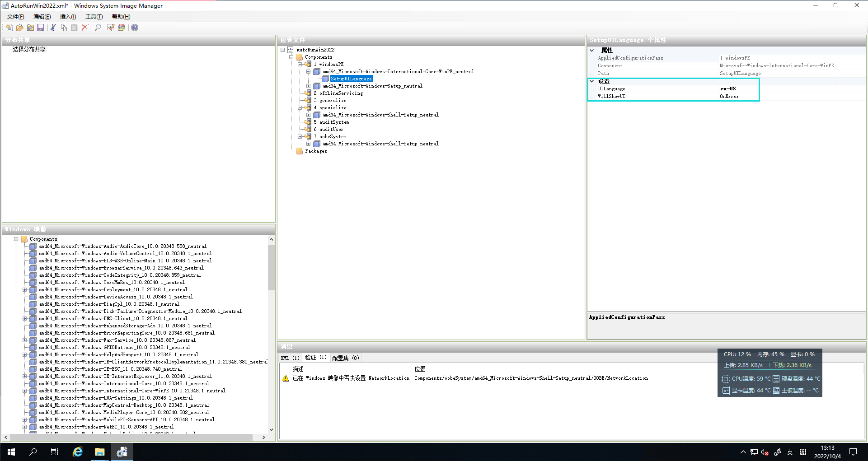The width and height of the screenshot is (868, 461).
Task: Click the UILanguage value field en-US
Action: [x=728, y=88]
